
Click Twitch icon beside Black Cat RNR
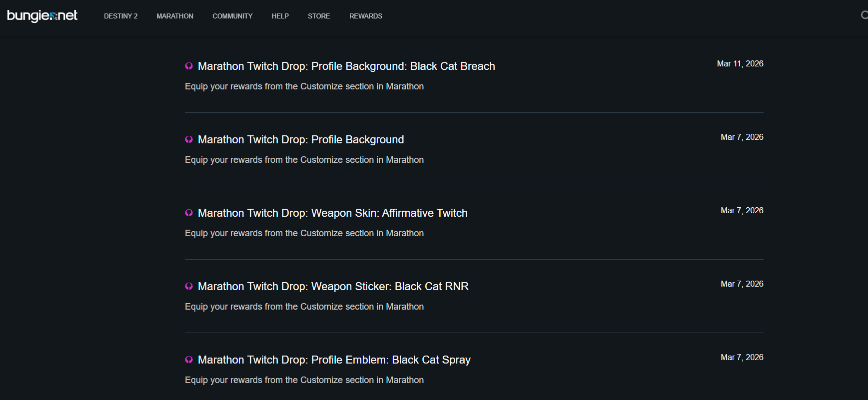(189, 287)
